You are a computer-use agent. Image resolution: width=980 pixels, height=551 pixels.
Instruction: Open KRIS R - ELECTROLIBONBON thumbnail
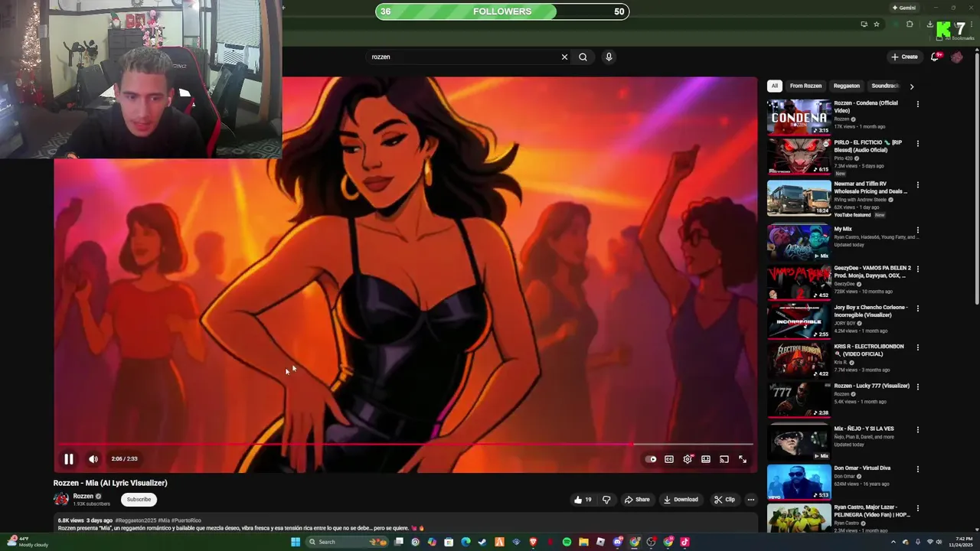799,360
